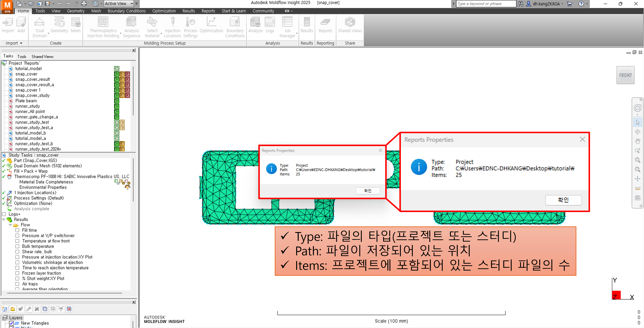
Task: Expand the Select Material dropdown arrow
Action: click(x=161, y=33)
